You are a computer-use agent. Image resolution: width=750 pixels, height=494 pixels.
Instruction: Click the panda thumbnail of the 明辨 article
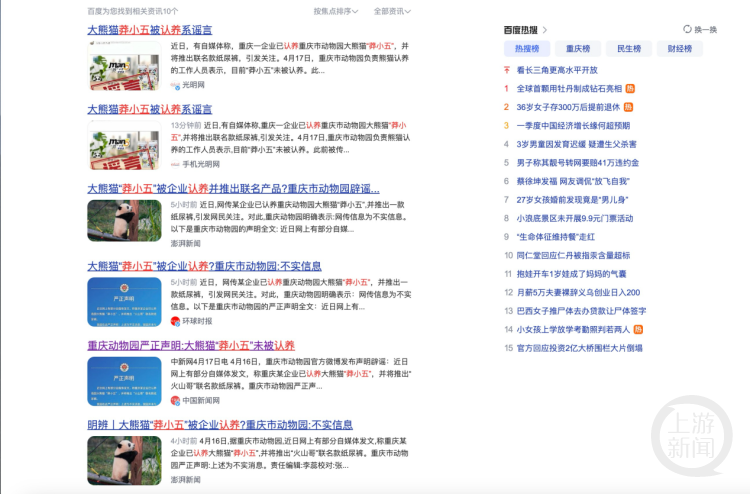pyautogui.click(x=124, y=461)
